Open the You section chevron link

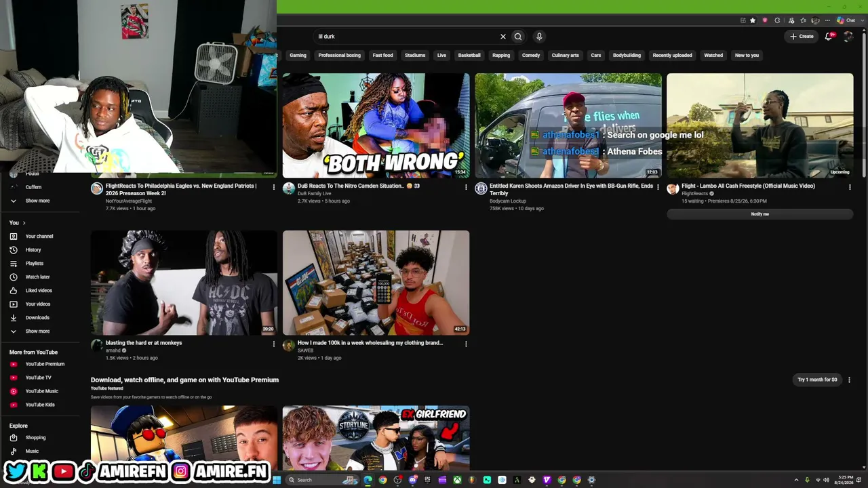click(x=18, y=223)
